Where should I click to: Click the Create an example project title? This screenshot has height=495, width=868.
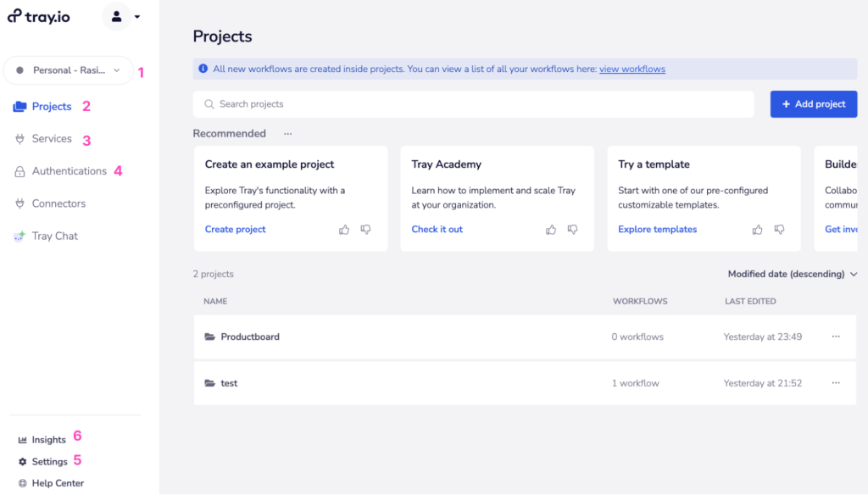tap(269, 164)
